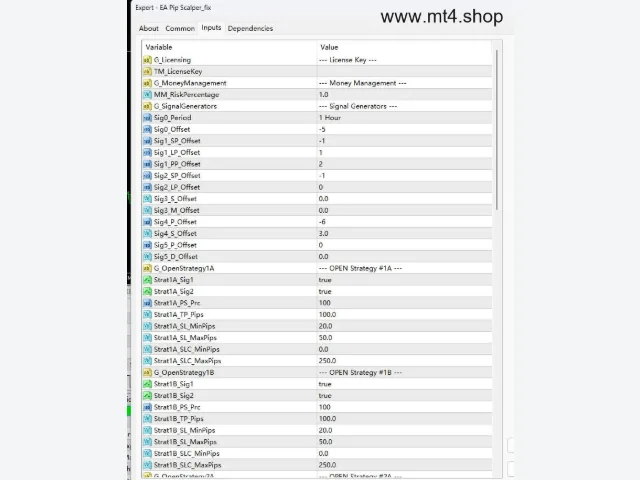Image resolution: width=640 pixels, height=480 pixels.
Task: Select the Strat1A_TP_Pips value 100.0
Action: pos(327,315)
